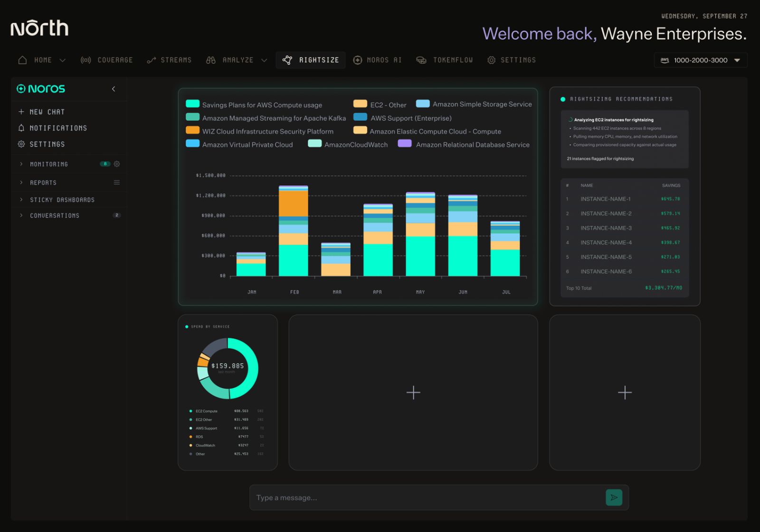Click the Coverage signal icon
Viewport: 760px width, 532px height.
(85, 60)
